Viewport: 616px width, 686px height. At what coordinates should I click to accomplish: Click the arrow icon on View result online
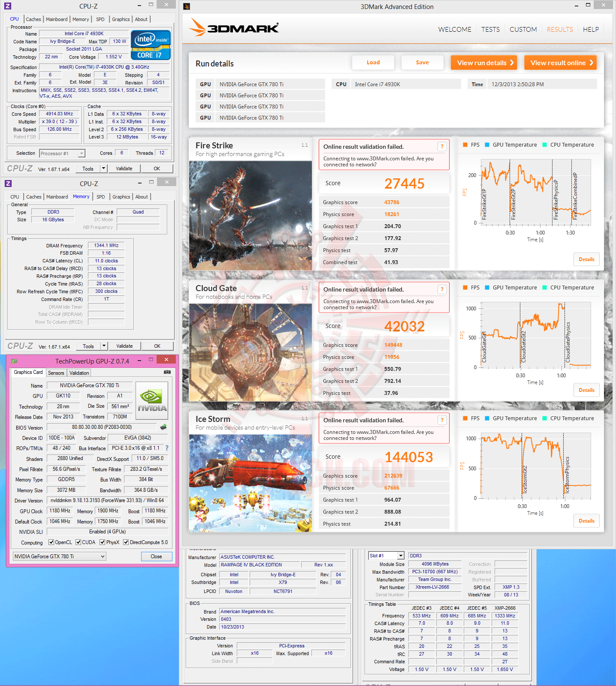pyautogui.click(x=591, y=63)
